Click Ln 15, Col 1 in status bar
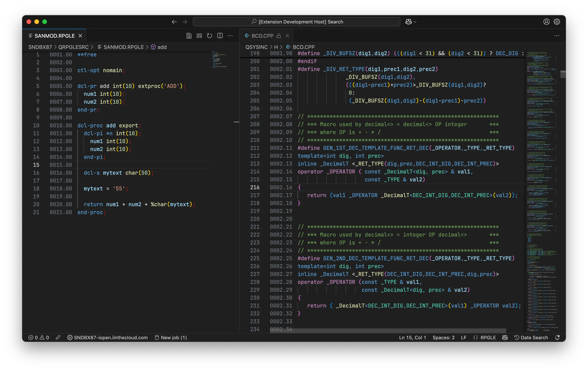This screenshot has width=588, height=371. (x=412, y=337)
